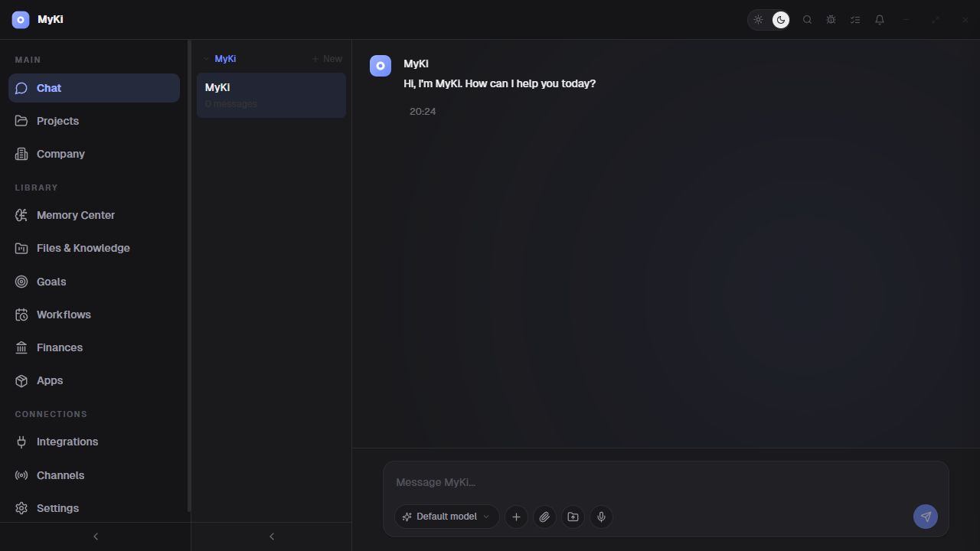Go to Company page
The height and width of the screenshot is (551, 980).
pos(94,154)
